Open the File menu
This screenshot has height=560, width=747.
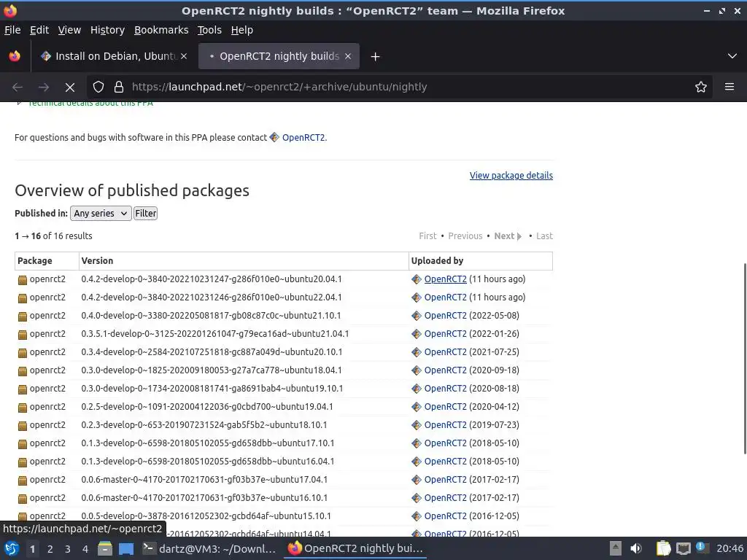[12, 30]
